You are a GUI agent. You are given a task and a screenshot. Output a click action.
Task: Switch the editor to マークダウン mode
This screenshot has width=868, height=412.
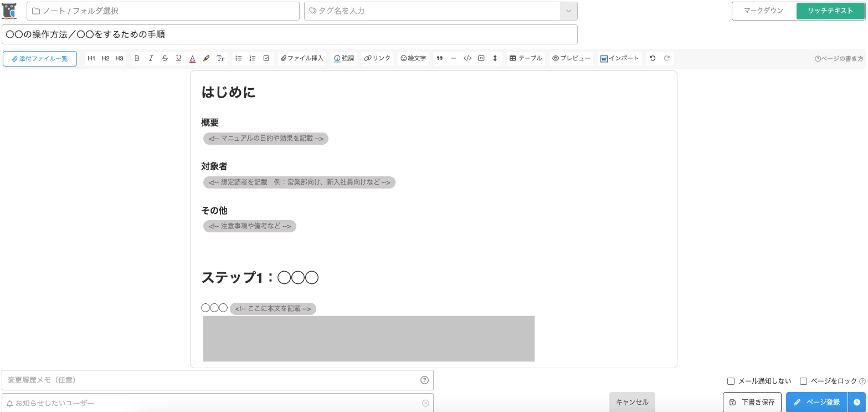[x=763, y=11]
